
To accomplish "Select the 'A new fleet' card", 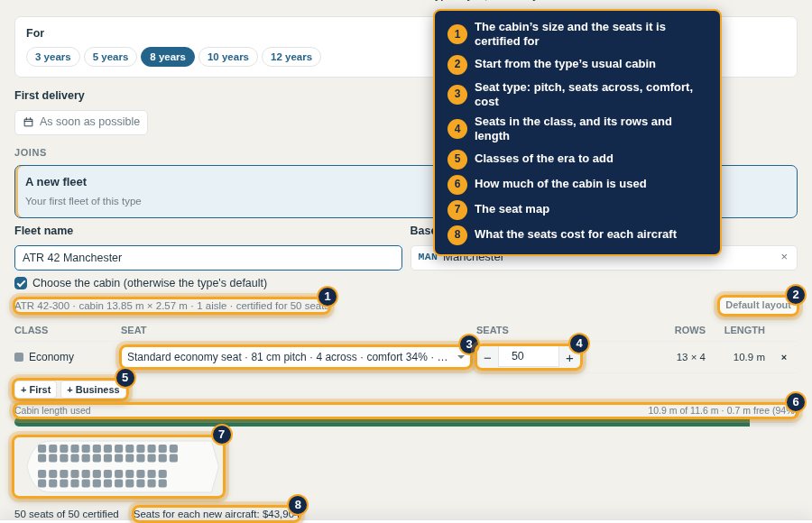I will tap(406, 191).
